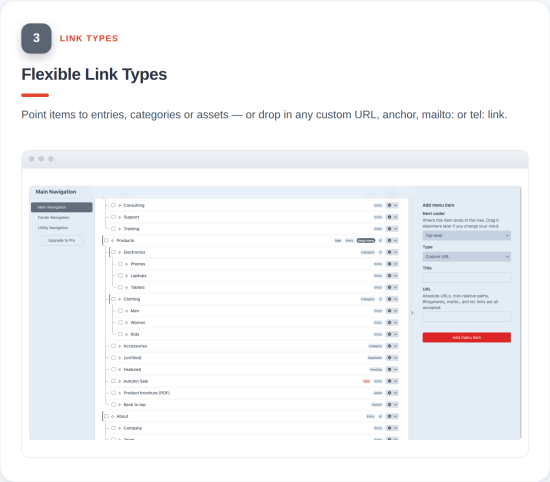Click the move handle icon beside Support
This screenshot has height=482, width=550.
(x=120, y=217)
